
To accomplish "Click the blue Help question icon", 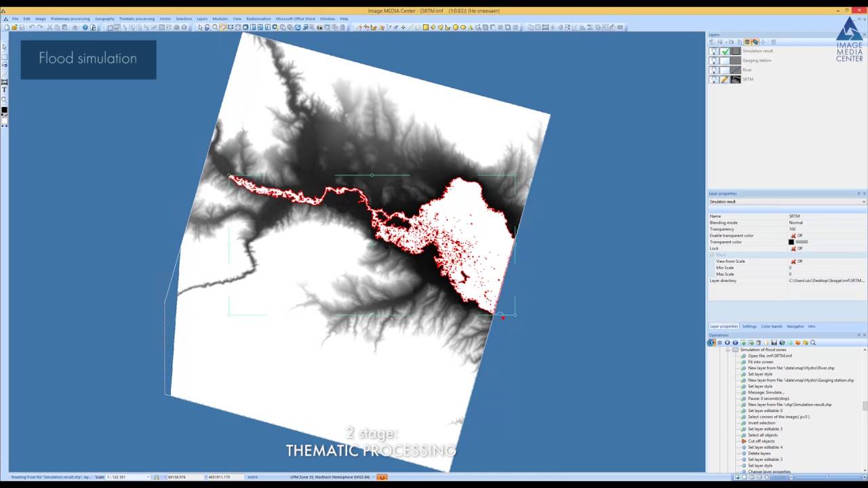I will (x=85, y=27).
